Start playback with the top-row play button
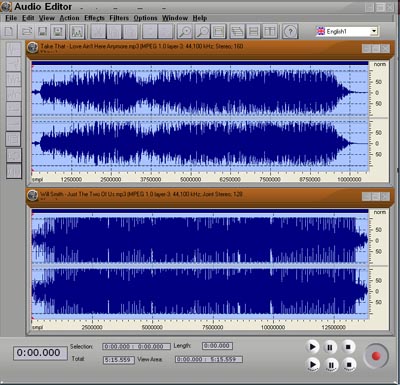Viewport: 400px width, 385px height. click(x=312, y=347)
